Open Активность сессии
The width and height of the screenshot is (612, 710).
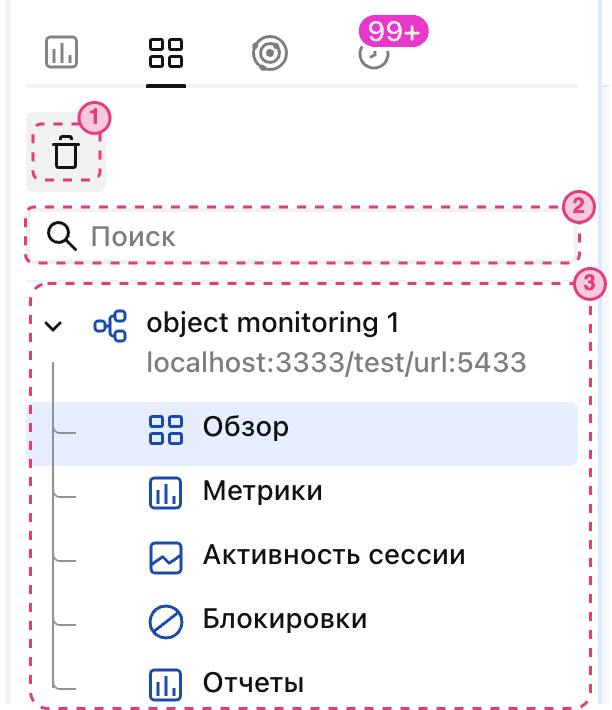[333, 555]
